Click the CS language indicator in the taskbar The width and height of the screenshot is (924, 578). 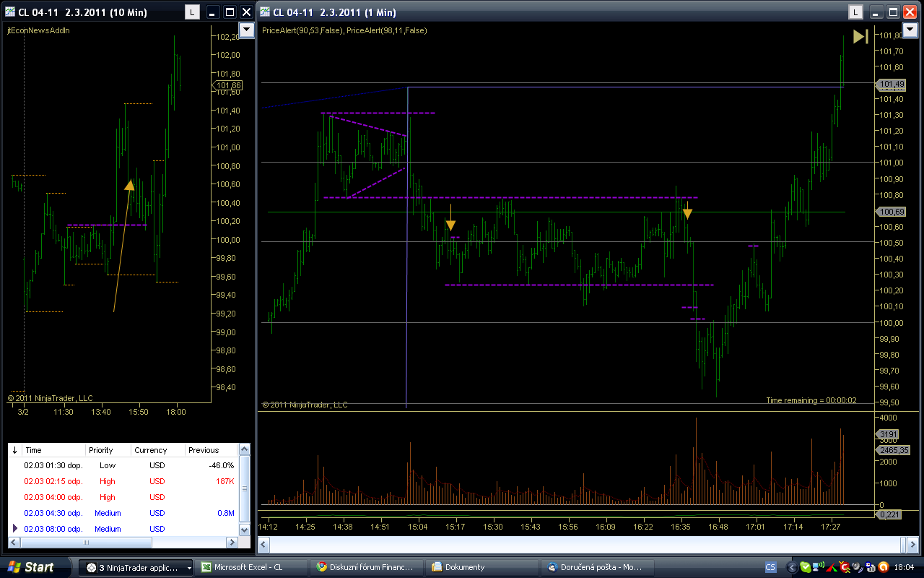(x=770, y=567)
